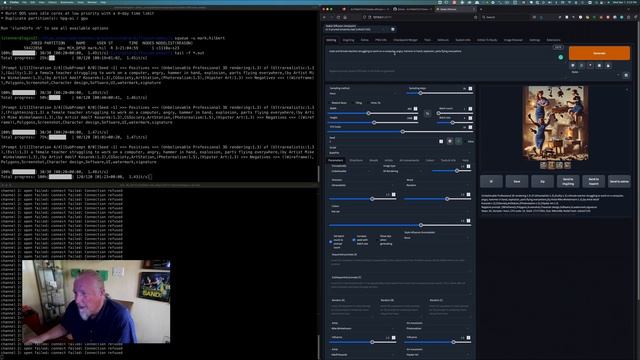The width and height of the screenshot is (640, 360).
Task: Open the PNG Info tab
Action: pos(381,40)
